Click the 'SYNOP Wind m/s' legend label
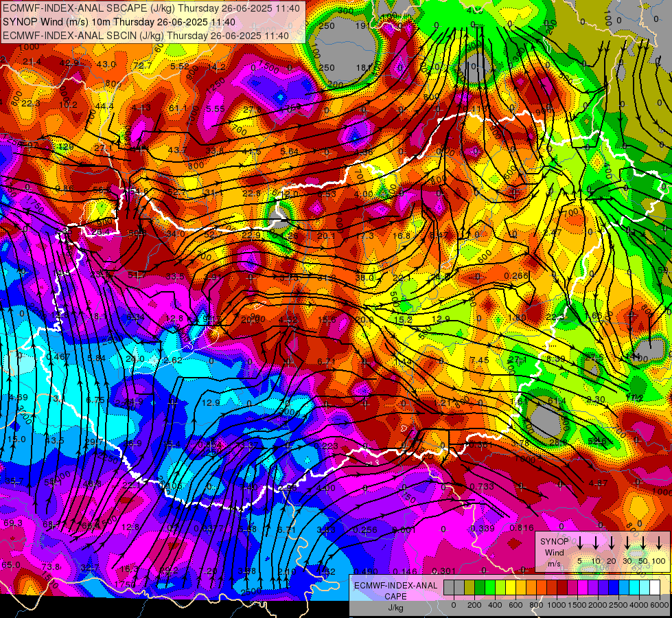 (x=554, y=553)
